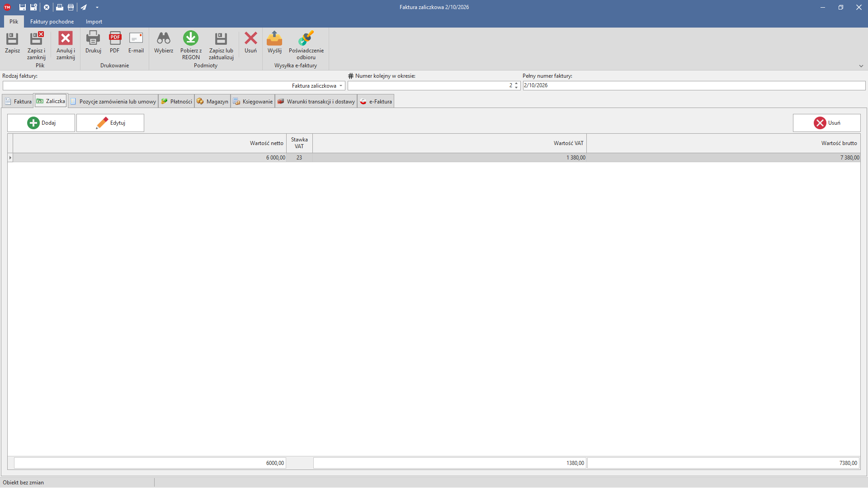The image size is (868, 488).
Task: Click Anuluj i zamknij red X icon
Action: [66, 38]
